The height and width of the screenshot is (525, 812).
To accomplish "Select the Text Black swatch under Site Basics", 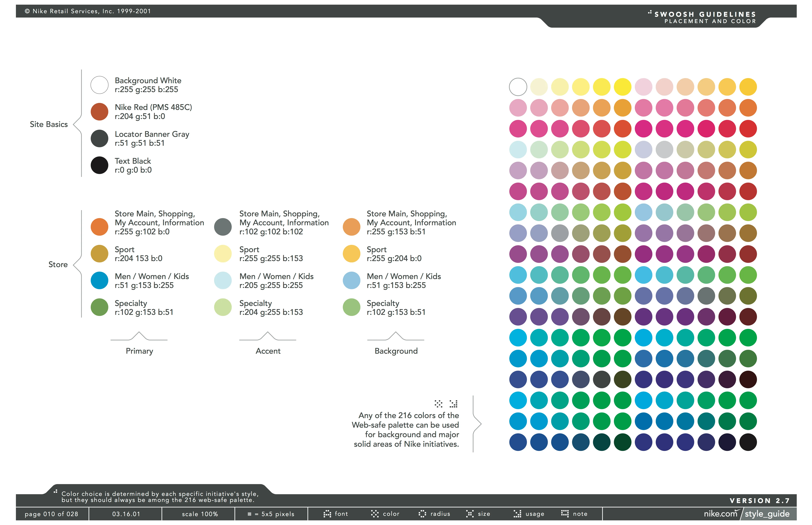I will [99, 165].
